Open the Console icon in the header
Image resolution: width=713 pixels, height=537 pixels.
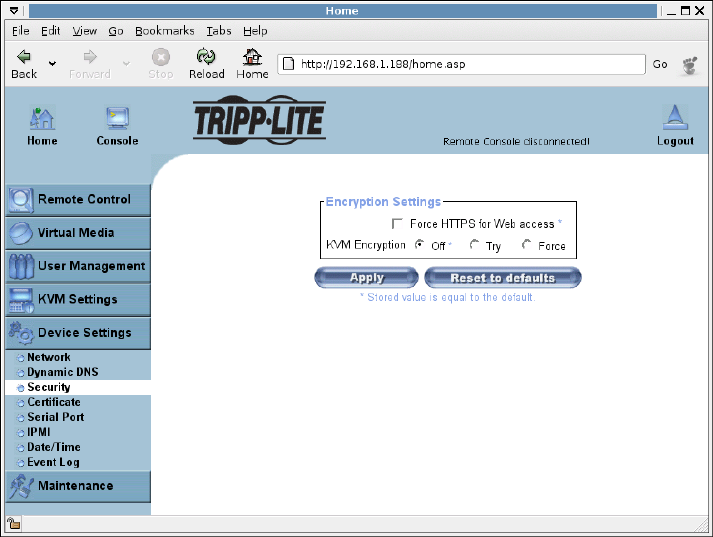coord(117,118)
